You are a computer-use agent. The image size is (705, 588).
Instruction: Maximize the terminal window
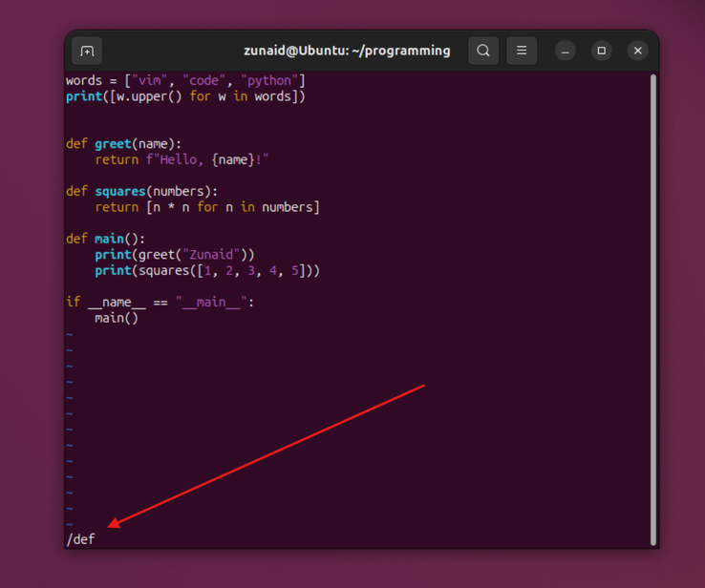(601, 51)
